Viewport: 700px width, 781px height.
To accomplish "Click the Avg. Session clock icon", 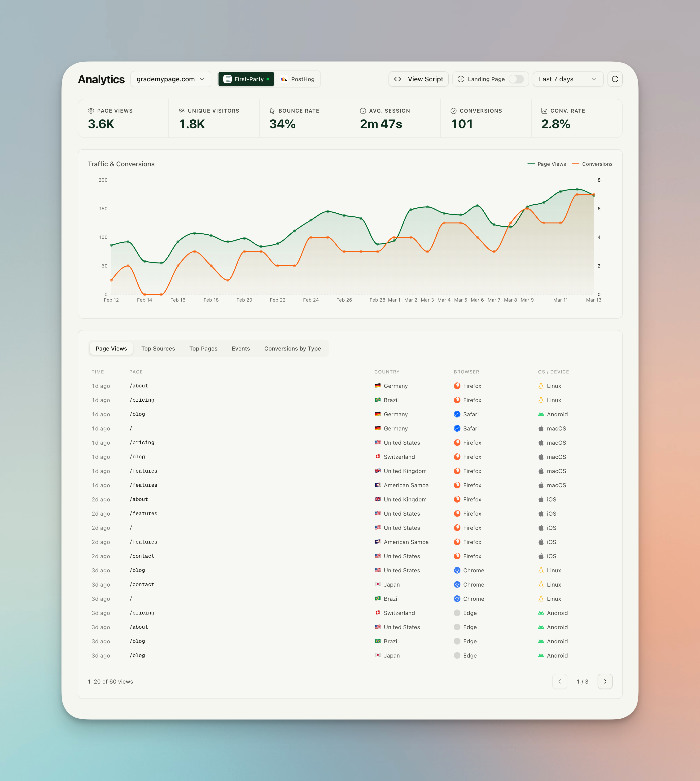I will tap(363, 111).
